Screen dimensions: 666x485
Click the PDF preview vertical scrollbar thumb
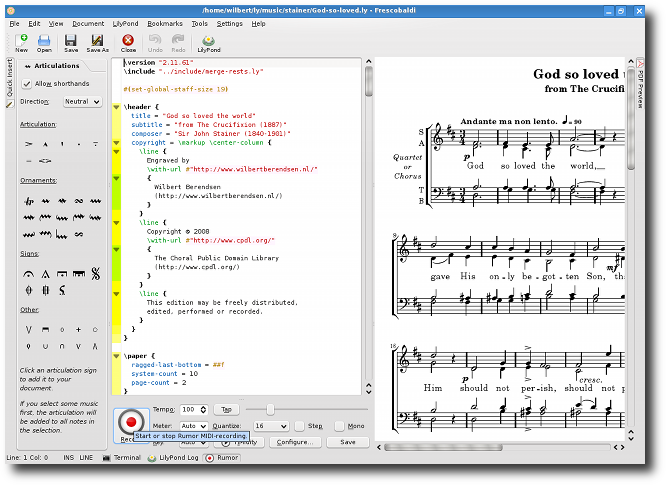coord(631,118)
